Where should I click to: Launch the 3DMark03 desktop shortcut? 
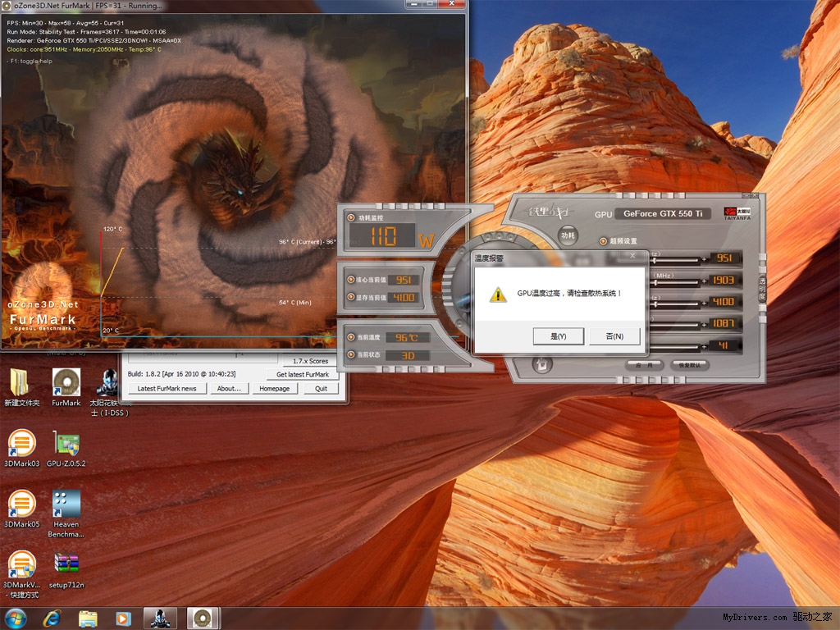[21, 449]
